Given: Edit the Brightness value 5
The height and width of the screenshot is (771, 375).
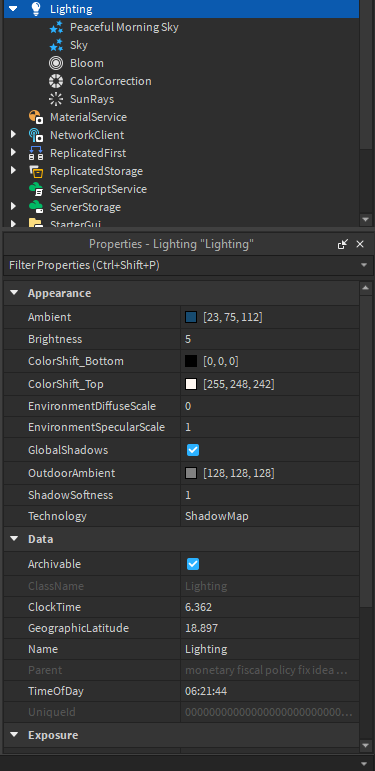Looking at the screenshot, I should coord(269,339).
